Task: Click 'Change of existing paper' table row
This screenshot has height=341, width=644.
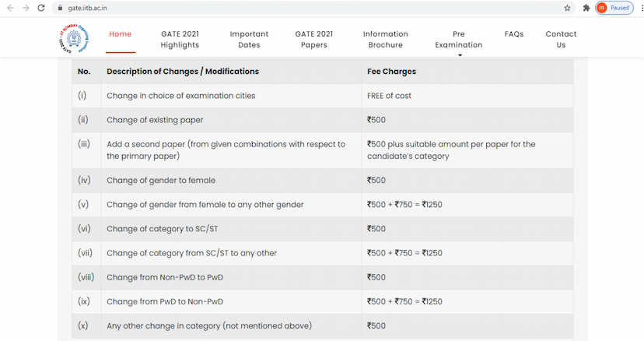Action: (x=155, y=120)
